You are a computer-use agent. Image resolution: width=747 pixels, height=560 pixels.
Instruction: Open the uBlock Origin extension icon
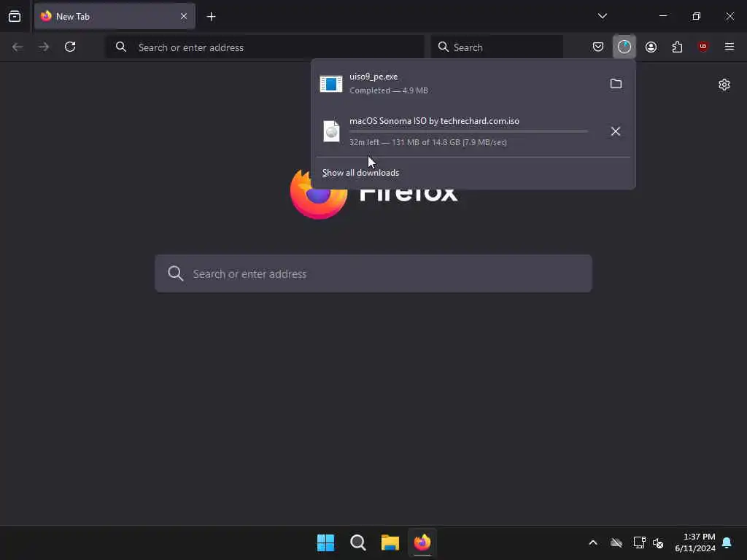pos(703,47)
